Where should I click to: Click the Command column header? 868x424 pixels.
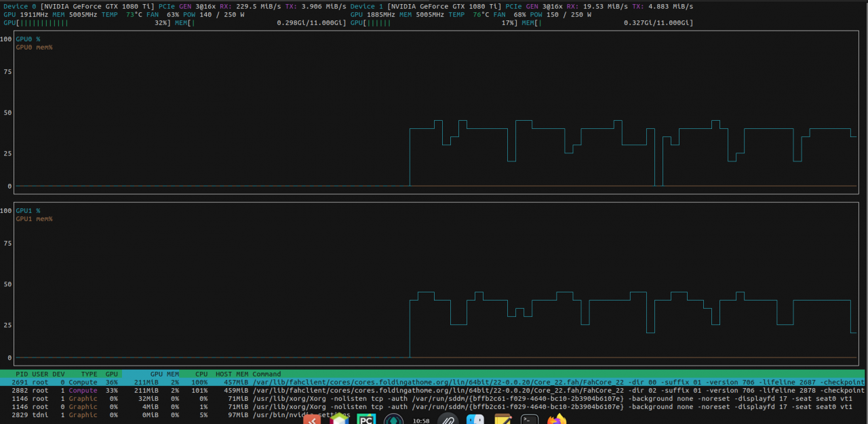point(267,374)
